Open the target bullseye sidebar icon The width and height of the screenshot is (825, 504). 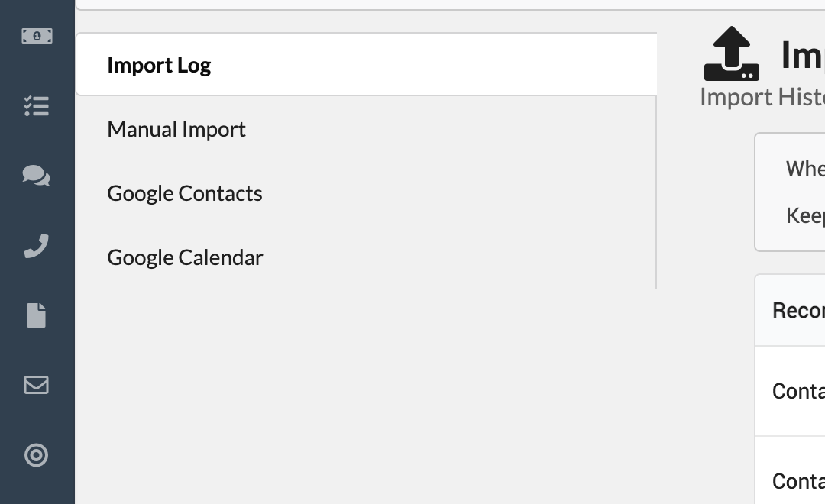(x=37, y=455)
